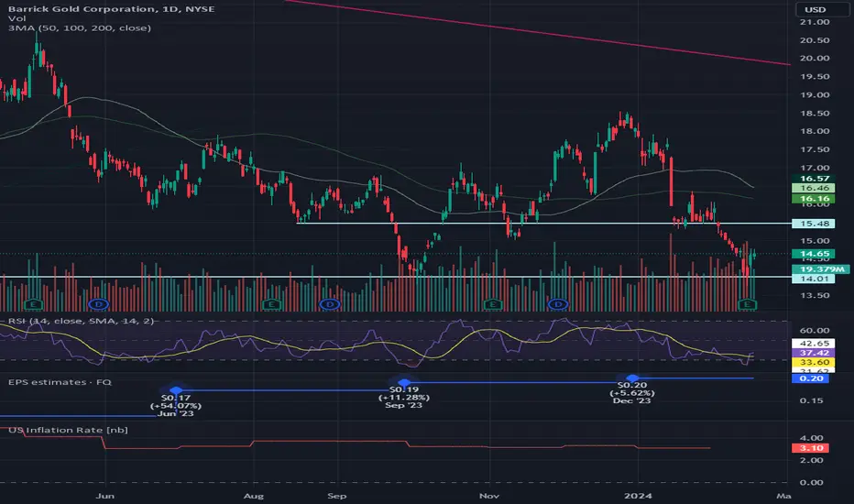Click the 14.65 current price label

pyautogui.click(x=815, y=253)
